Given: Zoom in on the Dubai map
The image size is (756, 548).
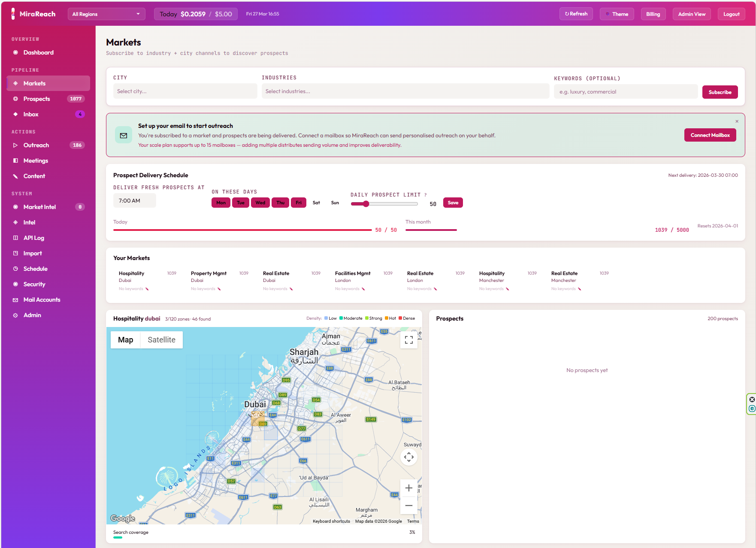Looking at the screenshot, I should click(x=408, y=488).
